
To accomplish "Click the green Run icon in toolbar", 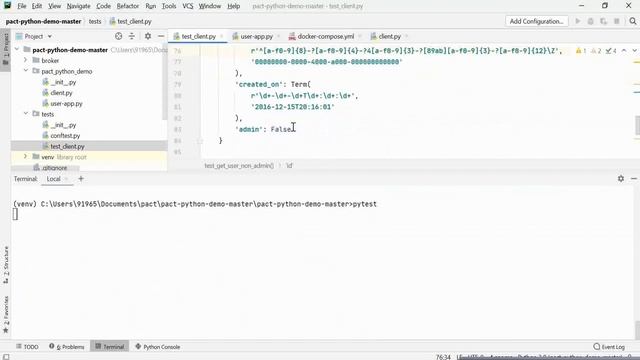I will (578, 21).
